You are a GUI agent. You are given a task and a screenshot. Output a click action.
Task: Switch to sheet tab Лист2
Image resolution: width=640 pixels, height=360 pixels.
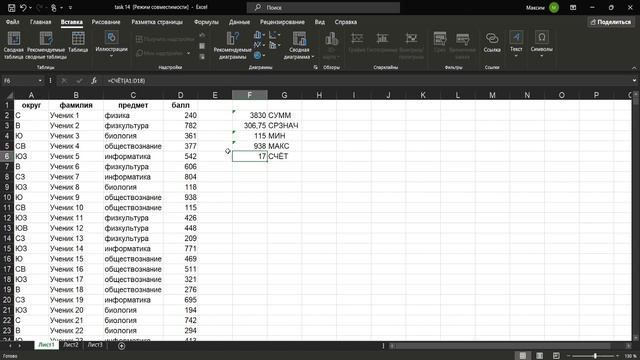coord(71,345)
